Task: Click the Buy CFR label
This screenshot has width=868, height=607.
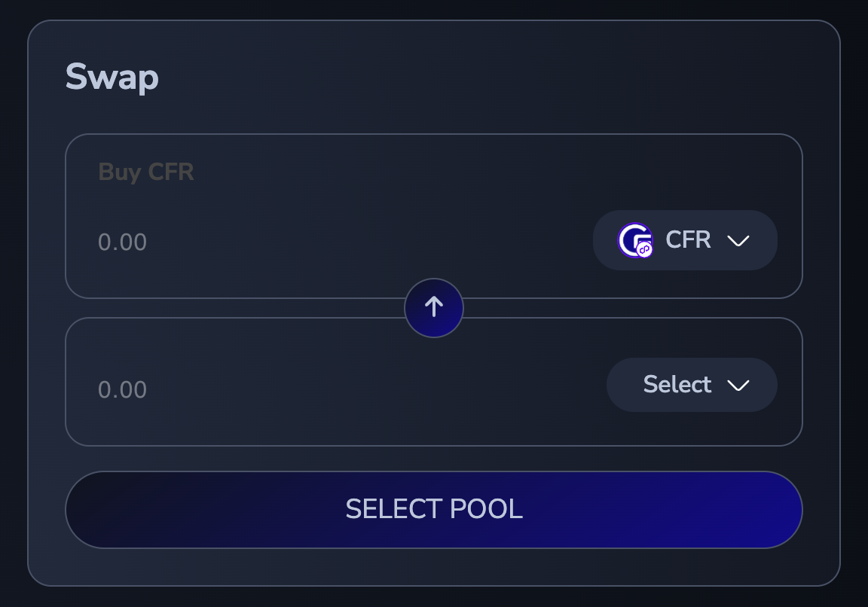Action: (x=146, y=172)
